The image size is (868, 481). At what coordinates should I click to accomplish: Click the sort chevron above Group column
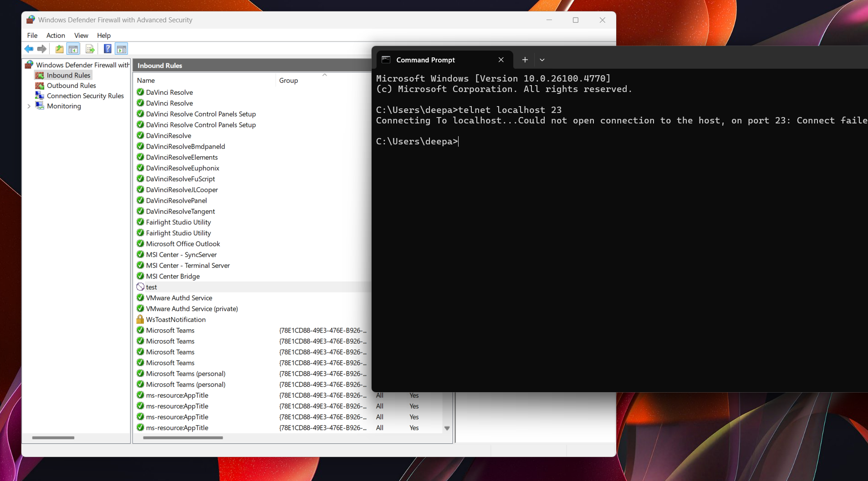(x=325, y=75)
